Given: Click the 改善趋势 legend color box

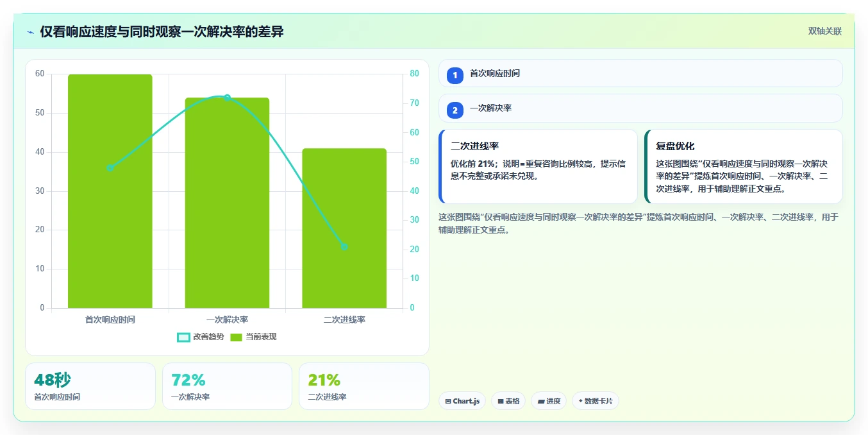Looking at the screenshot, I should (183, 337).
